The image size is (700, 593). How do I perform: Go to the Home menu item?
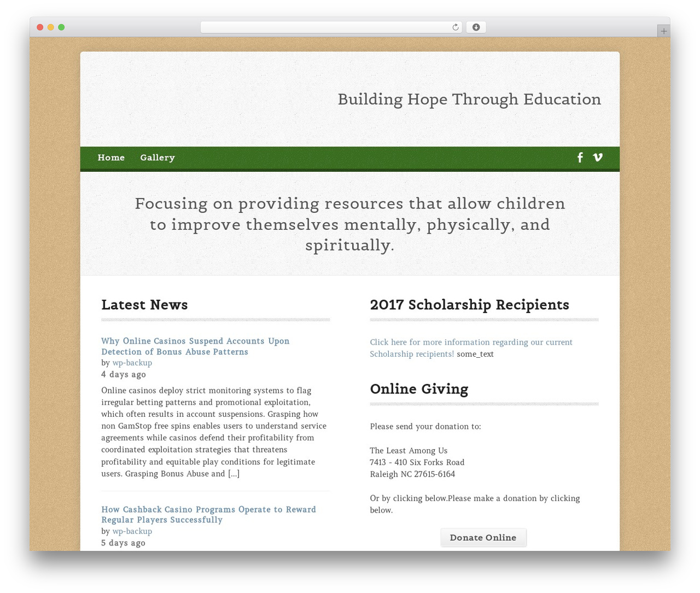point(111,158)
